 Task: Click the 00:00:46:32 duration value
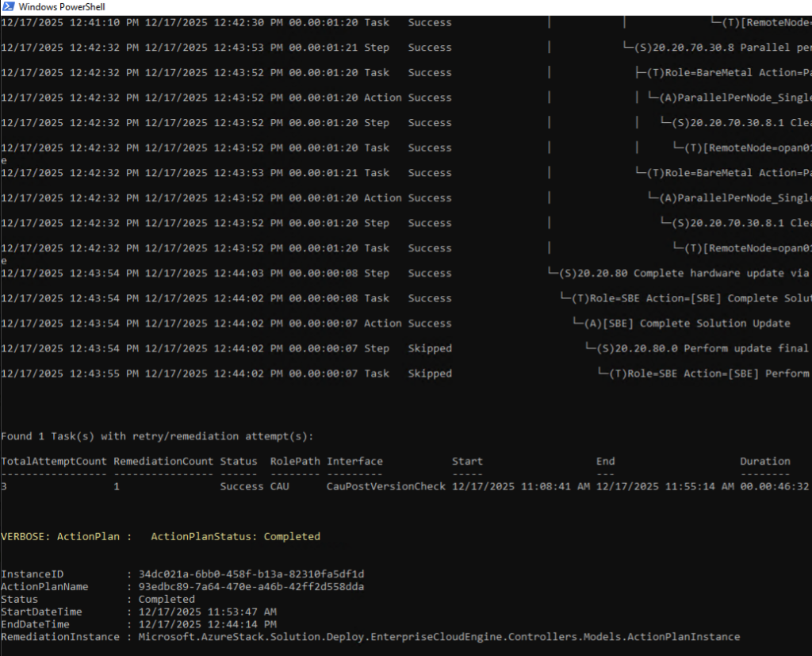[x=775, y=486]
